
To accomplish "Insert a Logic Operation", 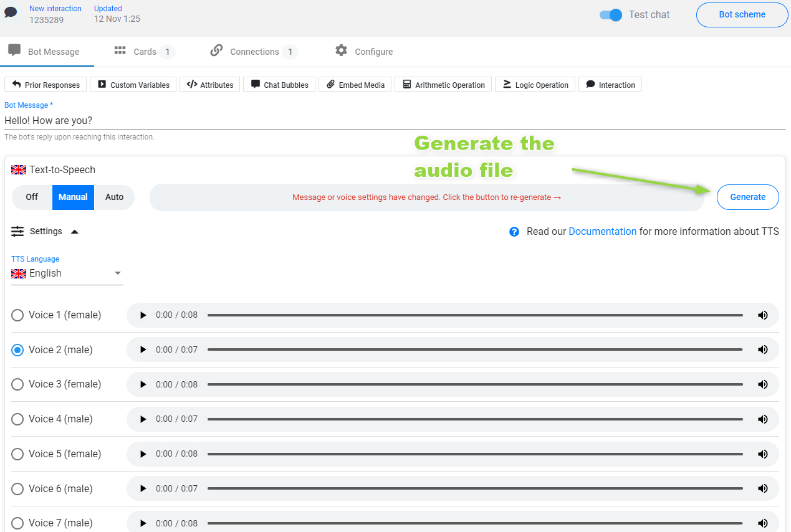I will (535, 85).
